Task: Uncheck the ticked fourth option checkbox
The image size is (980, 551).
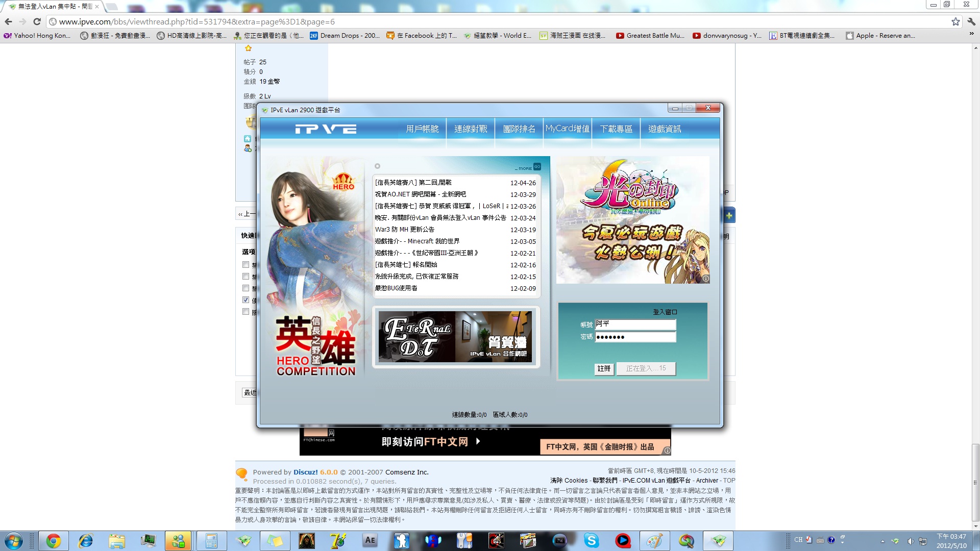Action: tap(246, 300)
